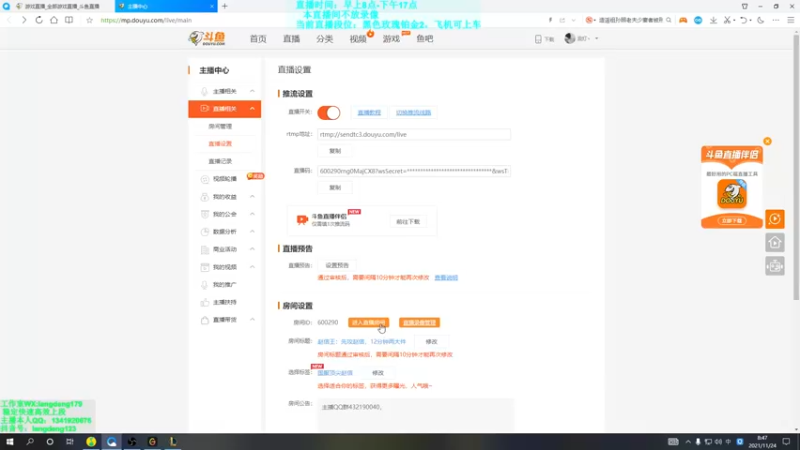
Task: Click the 数据分析 chart icon
Action: [x=205, y=232]
